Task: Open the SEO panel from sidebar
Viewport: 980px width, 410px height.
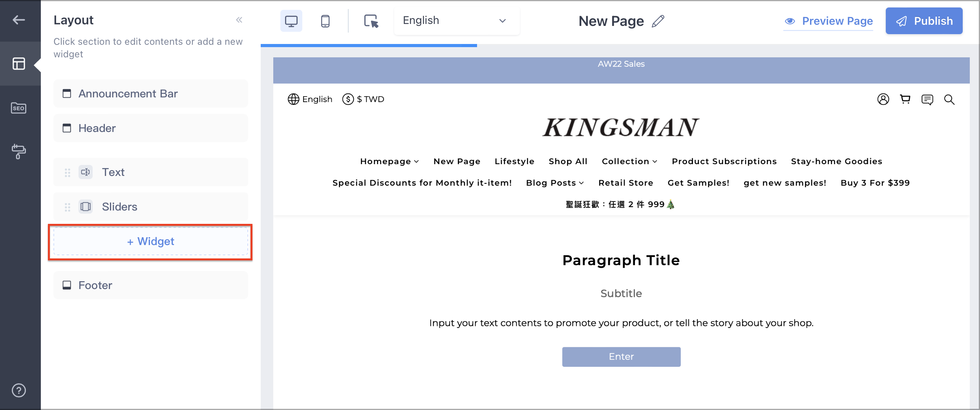Action: tap(19, 108)
